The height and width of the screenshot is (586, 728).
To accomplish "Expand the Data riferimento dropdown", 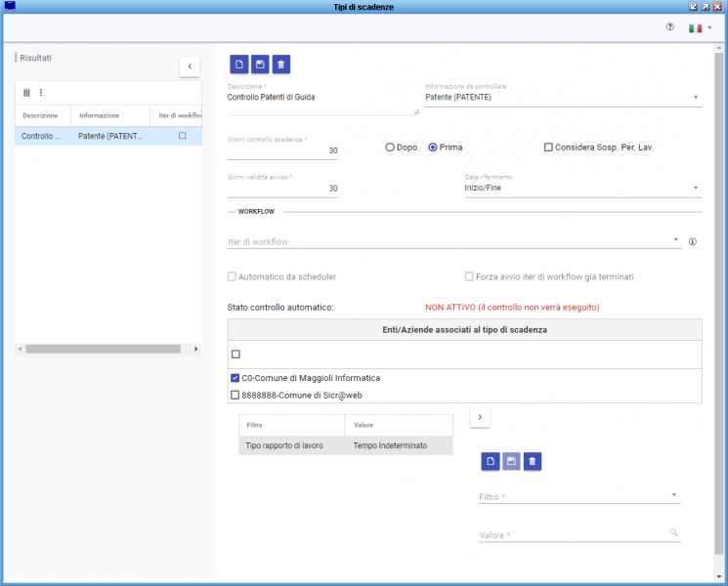I will (x=695, y=188).
